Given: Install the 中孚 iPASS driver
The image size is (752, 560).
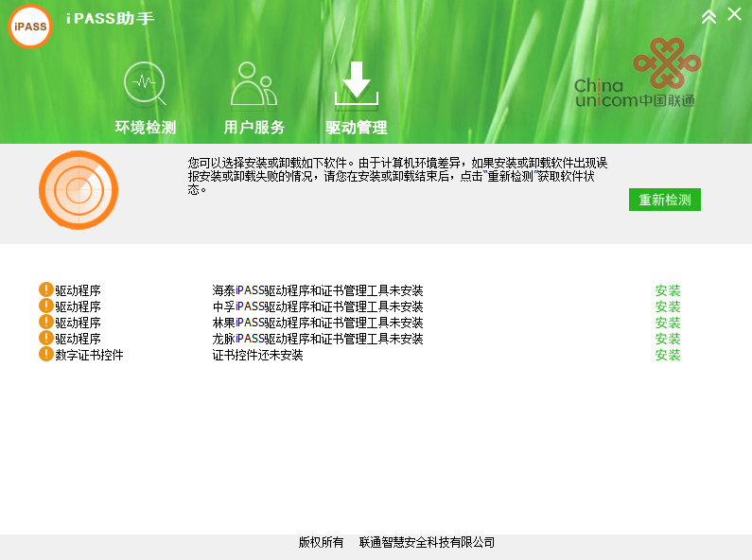Looking at the screenshot, I should pyautogui.click(x=668, y=306).
